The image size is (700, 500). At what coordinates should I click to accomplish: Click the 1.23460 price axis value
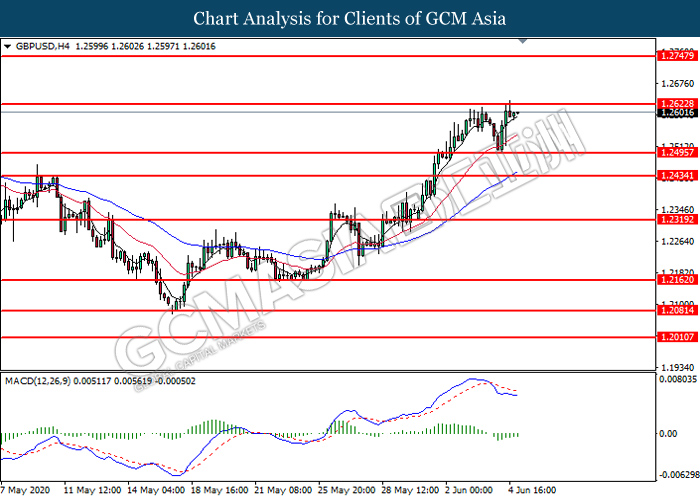point(678,209)
